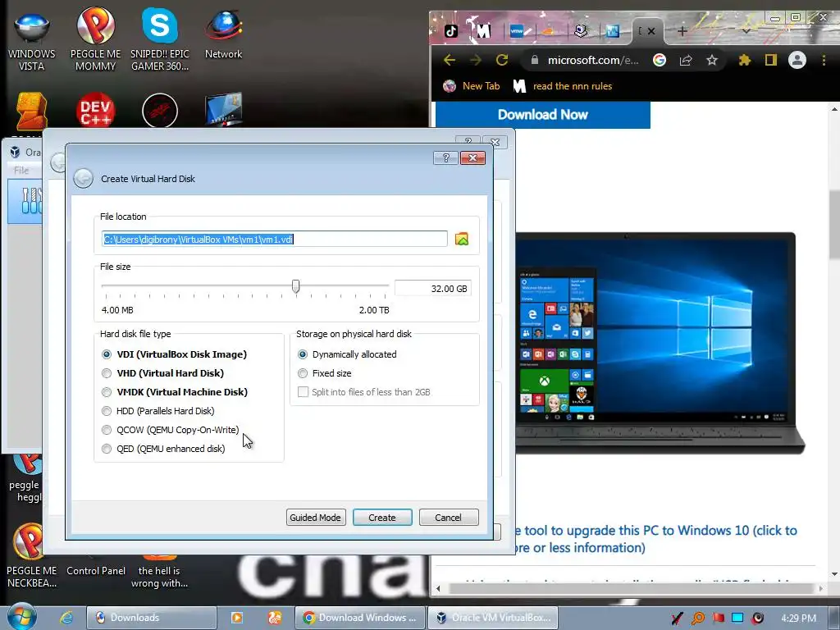Click the Chrome page vertical scrollbar
The height and width of the screenshot is (630, 840).
pyautogui.click(x=834, y=225)
